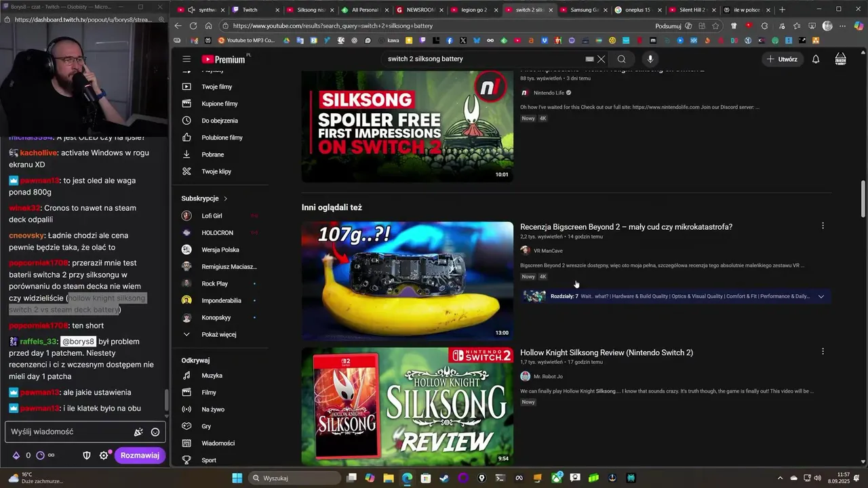
Task: Add page to favorites star icon
Action: coord(716,26)
